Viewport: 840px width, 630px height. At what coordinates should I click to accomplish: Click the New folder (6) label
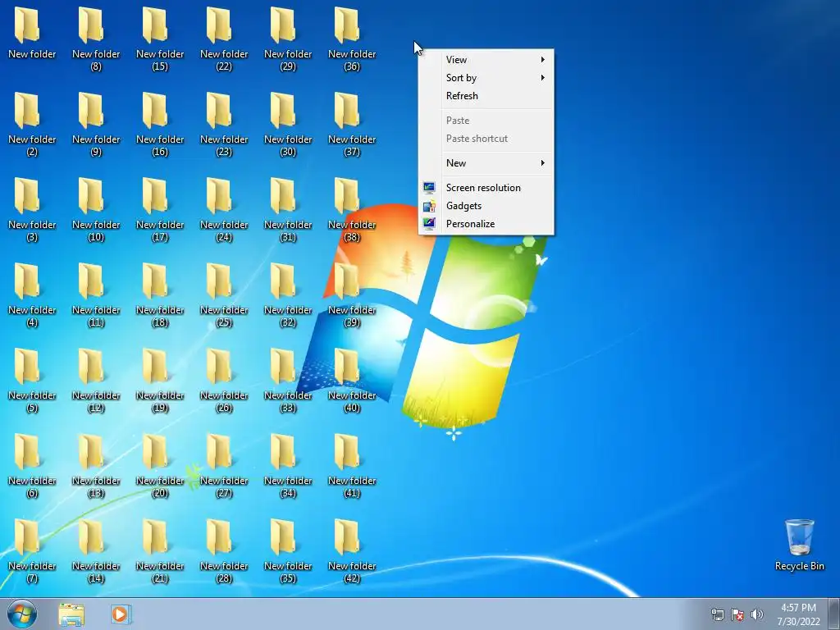pyautogui.click(x=32, y=487)
